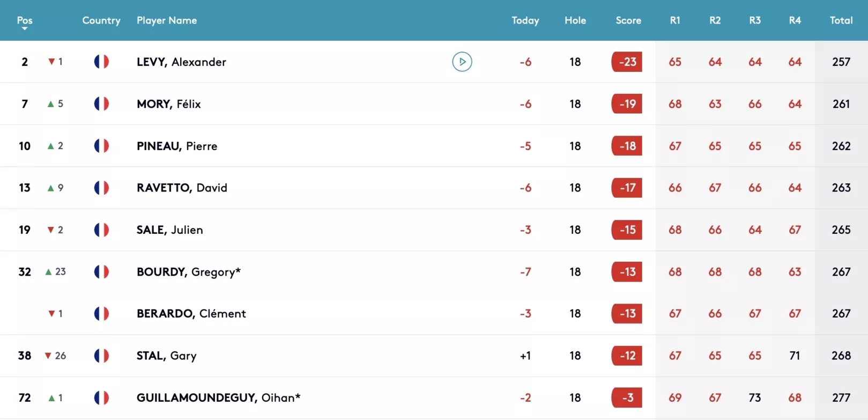The height and width of the screenshot is (420, 868).
Task: Click the red down arrow beside SALE, Julien
Action: [x=51, y=230]
